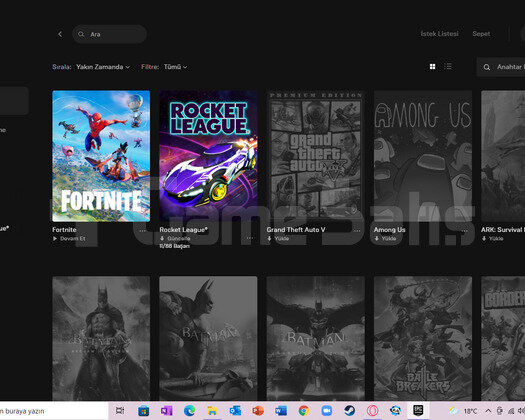Launch Word from the taskbar

point(281,410)
